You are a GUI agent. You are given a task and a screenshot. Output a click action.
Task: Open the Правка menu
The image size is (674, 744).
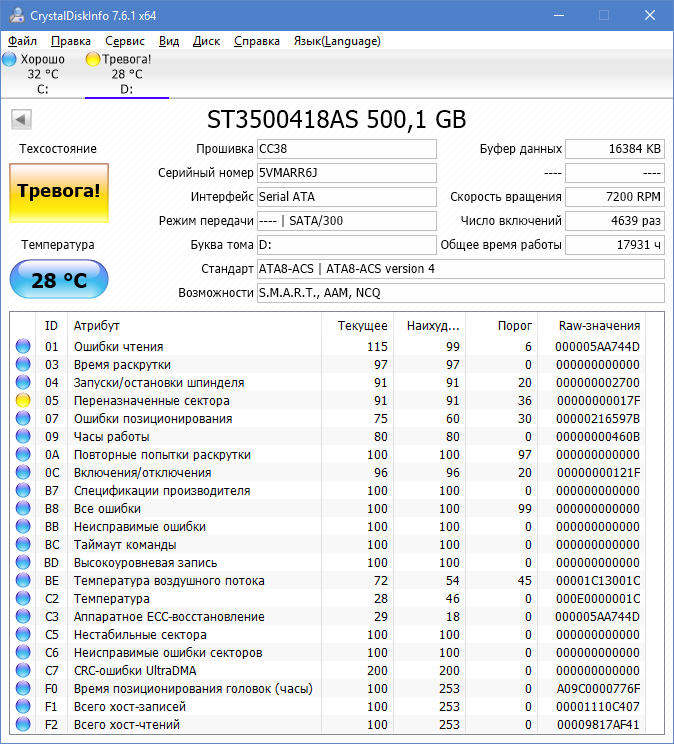(70, 41)
